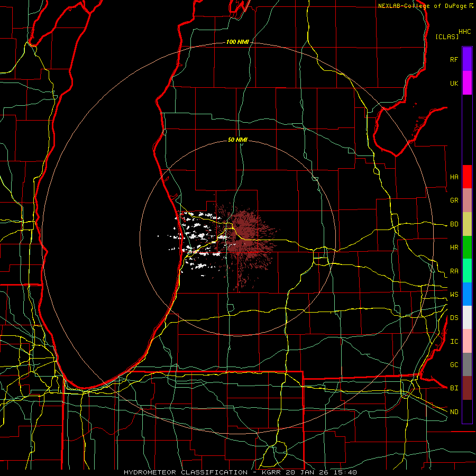Select the dusty-pink GR legend swatch
476x476 pixels.
click(467, 200)
